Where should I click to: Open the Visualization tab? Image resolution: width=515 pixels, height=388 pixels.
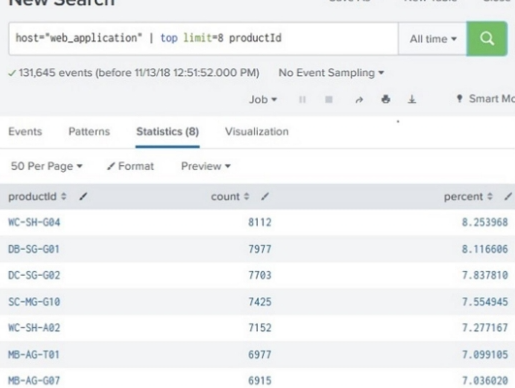click(257, 131)
